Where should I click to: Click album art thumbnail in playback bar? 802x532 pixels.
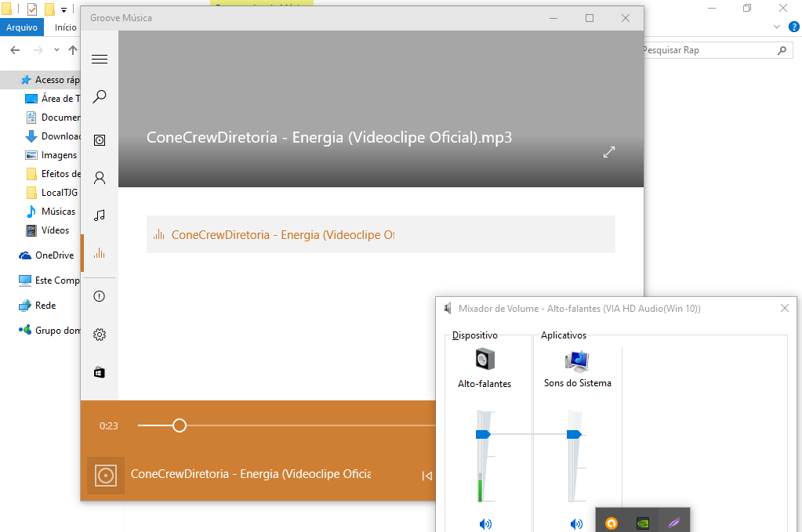tap(106, 476)
